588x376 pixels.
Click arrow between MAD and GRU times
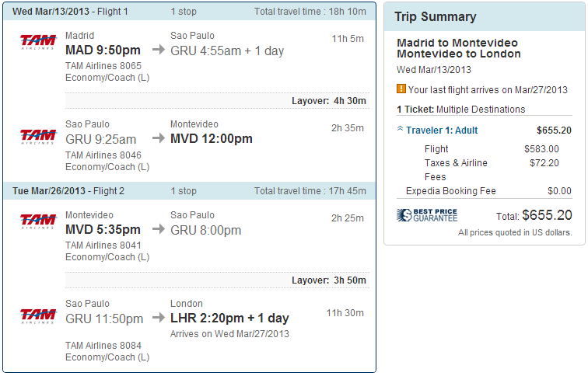coord(159,50)
